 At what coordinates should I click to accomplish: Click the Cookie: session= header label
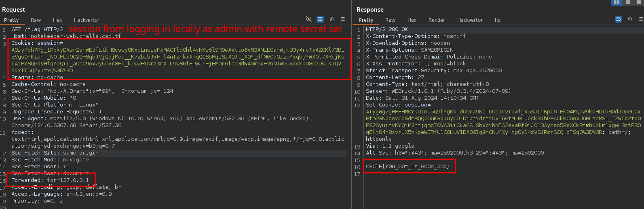[x=37, y=43]
